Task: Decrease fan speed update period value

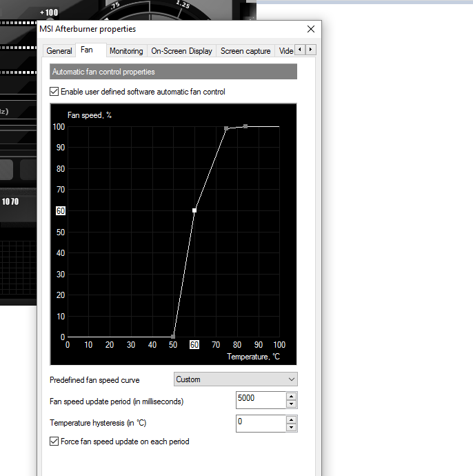Action: pos(291,404)
